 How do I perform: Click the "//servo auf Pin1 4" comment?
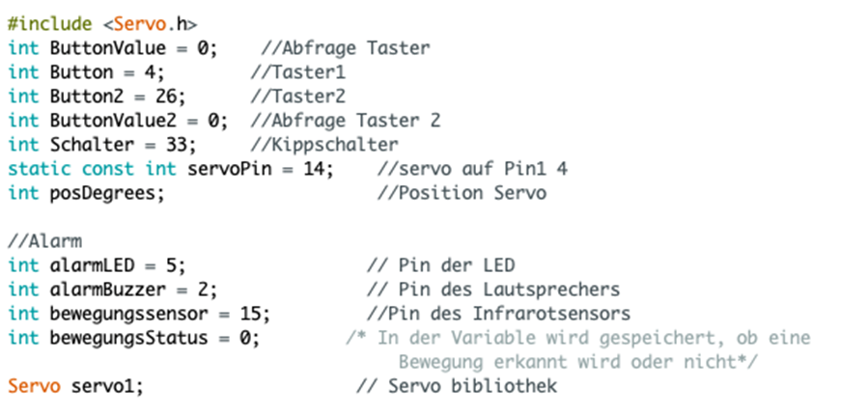[x=473, y=169]
